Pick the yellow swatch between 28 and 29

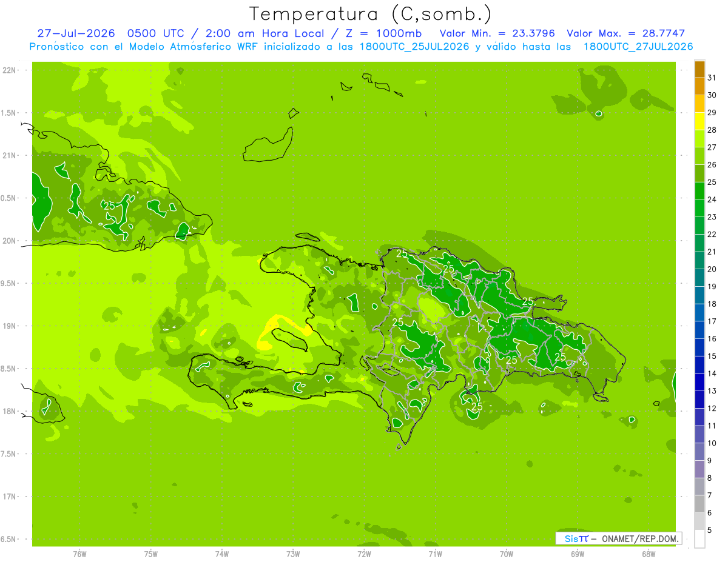point(699,121)
